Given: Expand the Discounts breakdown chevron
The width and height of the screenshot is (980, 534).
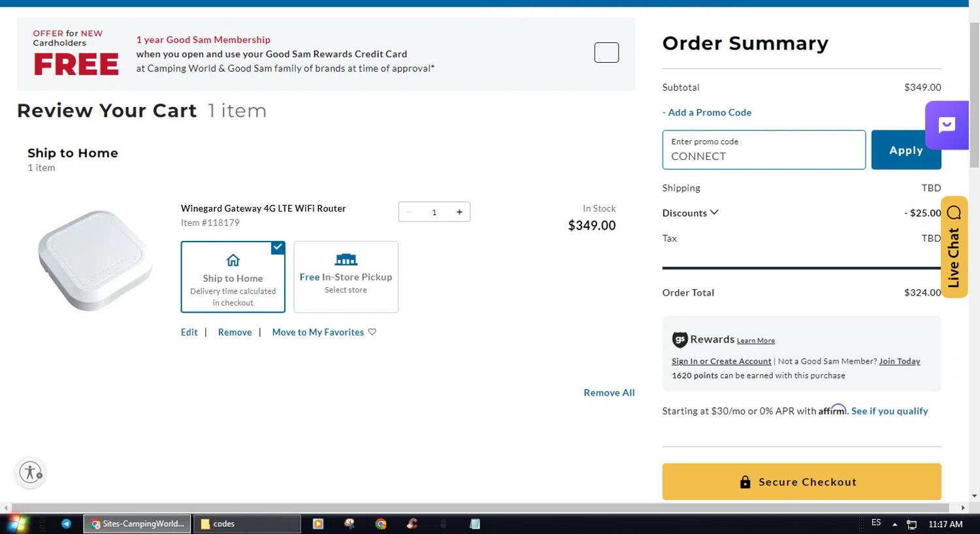Looking at the screenshot, I should click(x=714, y=212).
